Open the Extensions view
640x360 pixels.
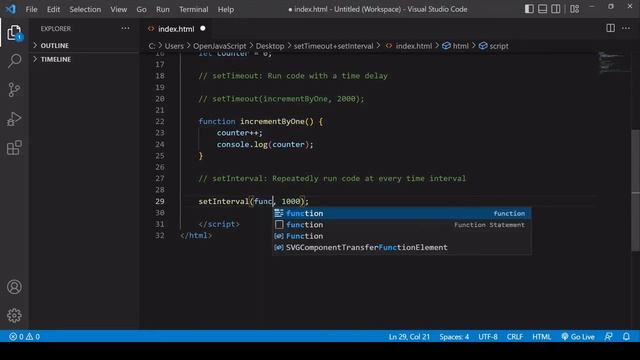click(x=14, y=148)
